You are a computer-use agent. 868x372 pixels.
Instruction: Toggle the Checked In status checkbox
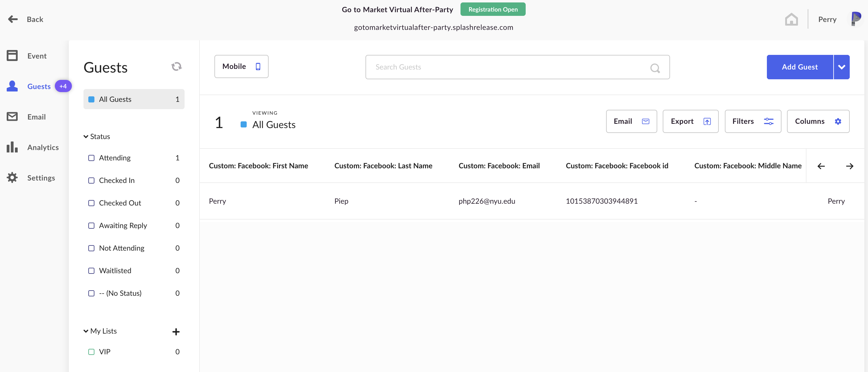pos(91,181)
